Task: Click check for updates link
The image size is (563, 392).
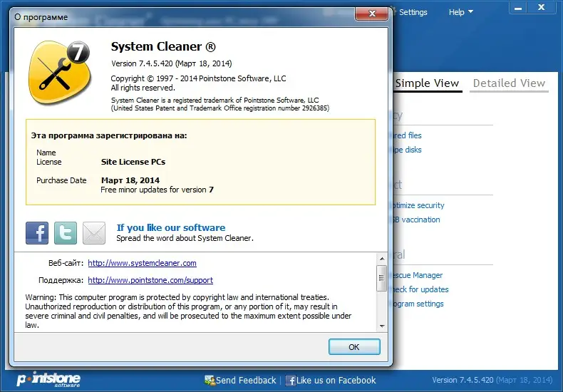Action: 420,289
